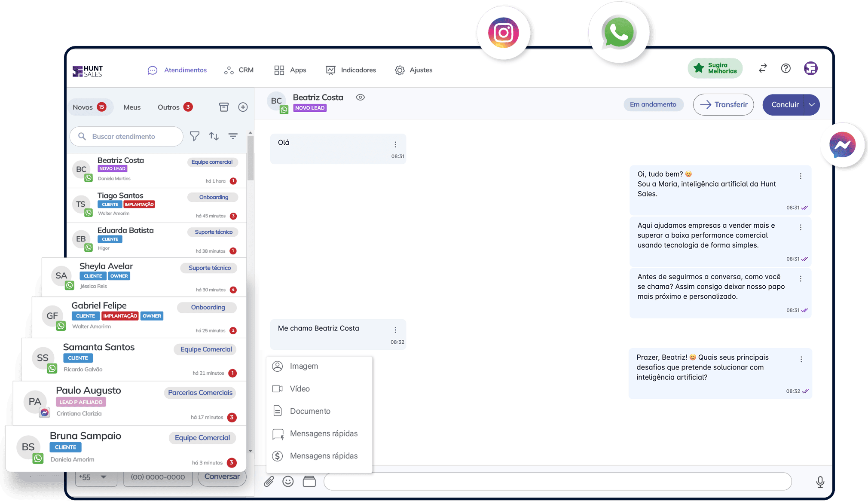868x501 pixels.
Task: Open the archive box icon
Action: coord(224,107)
